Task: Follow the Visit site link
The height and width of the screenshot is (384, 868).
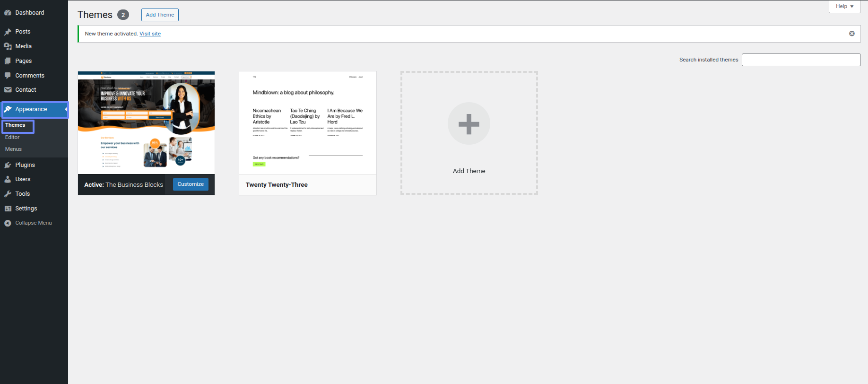Action: click(x=150, y=34)
